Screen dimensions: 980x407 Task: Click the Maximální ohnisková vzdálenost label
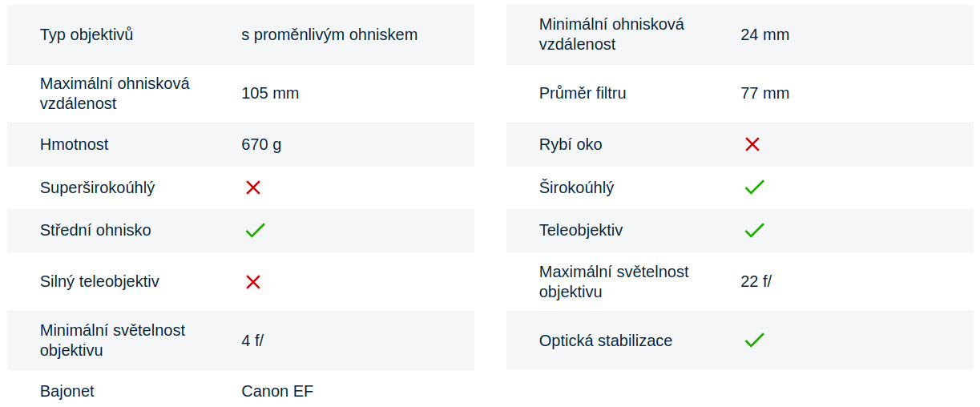(x=115, y=93)
